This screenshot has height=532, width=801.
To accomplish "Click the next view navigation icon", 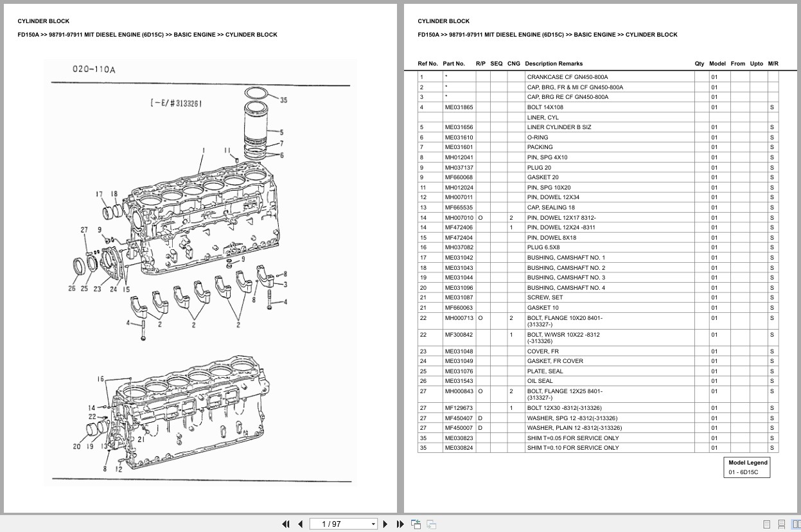I will pyautogui.click(x=431, y=524).
